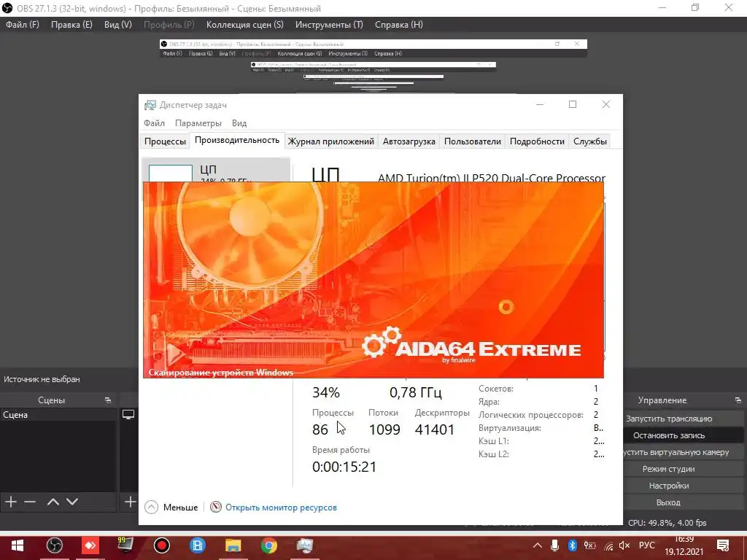Viewport: 747px width, 560px height.
Task: Open monitor taskbar icon with 99 badge
Action: coord(125,545)
